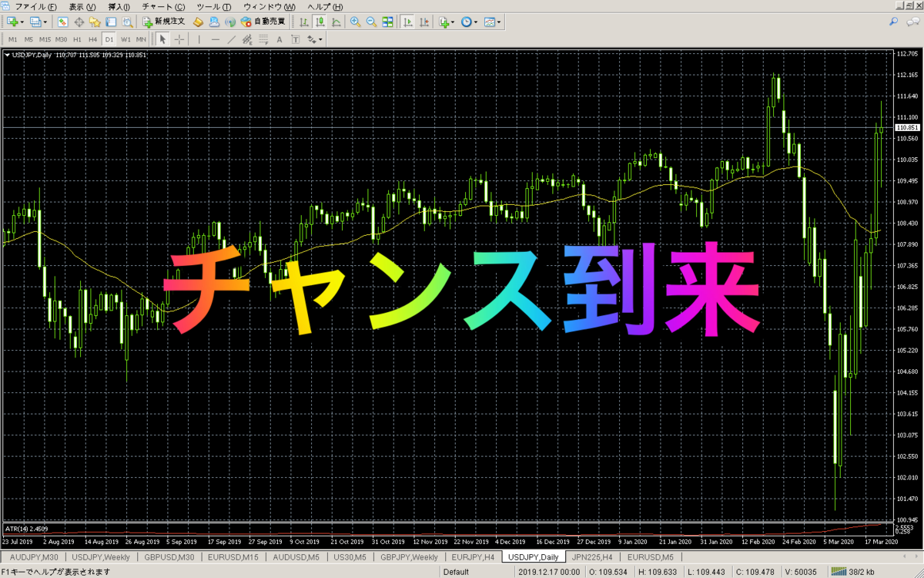
Task: Switch to GBPUSD,M30 chart tab
Action: 169,557
